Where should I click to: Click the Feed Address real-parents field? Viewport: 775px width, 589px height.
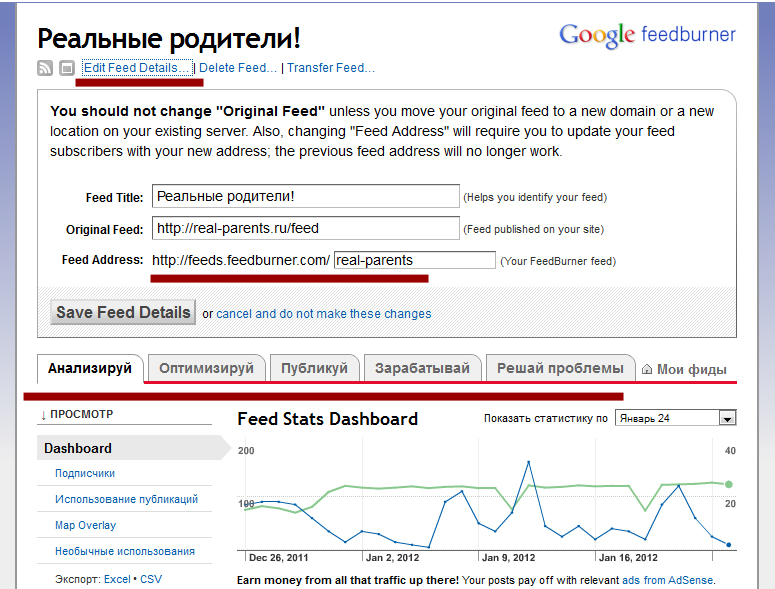pyautogui.click(x=414, y=260)
